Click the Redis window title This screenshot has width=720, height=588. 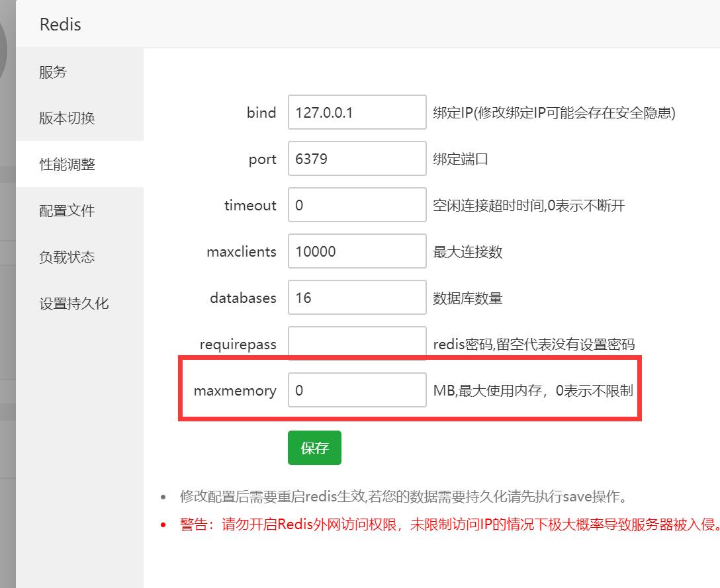point(60,24)
